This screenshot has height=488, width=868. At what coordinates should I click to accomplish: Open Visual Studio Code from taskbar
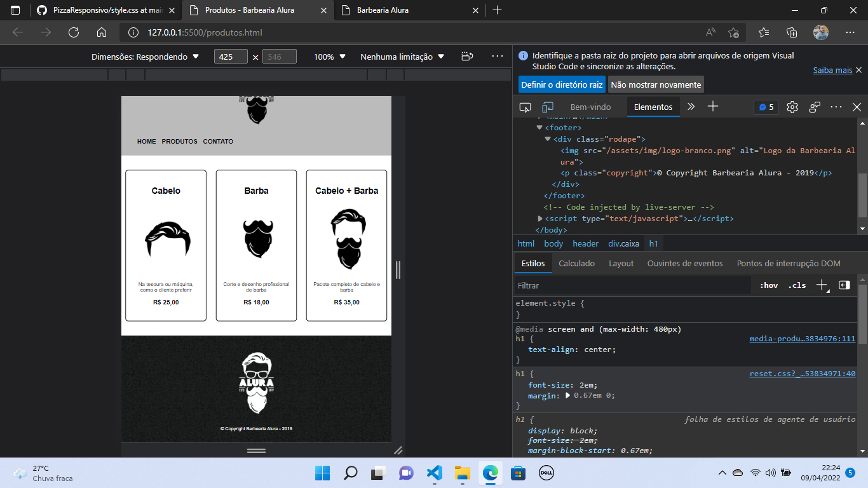click(434, 473)
